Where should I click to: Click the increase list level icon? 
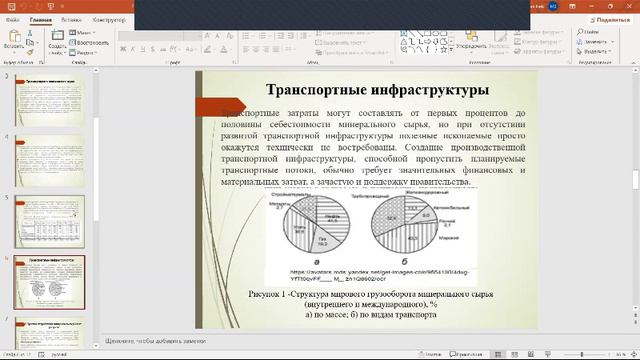click(291, 36)
